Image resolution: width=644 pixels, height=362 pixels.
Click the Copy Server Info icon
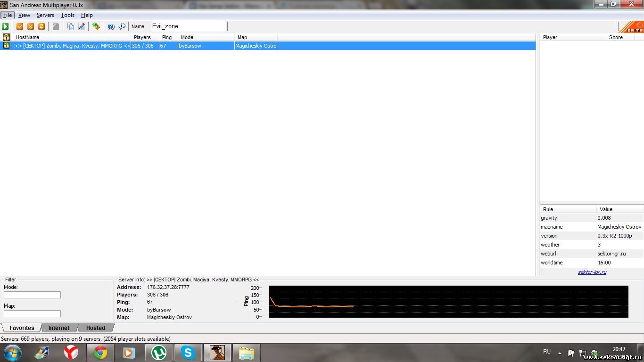[71, 26]
